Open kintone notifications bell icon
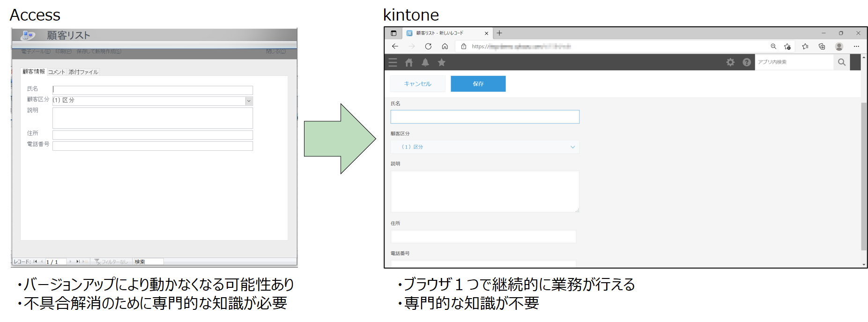 pos(425,62)
